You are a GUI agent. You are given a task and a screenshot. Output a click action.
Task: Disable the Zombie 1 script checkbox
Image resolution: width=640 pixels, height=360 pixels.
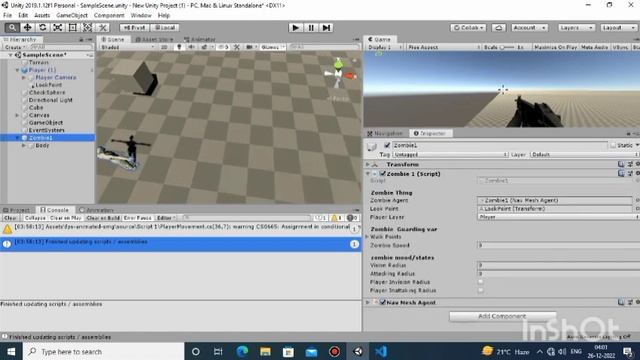[x=382, y=173]
